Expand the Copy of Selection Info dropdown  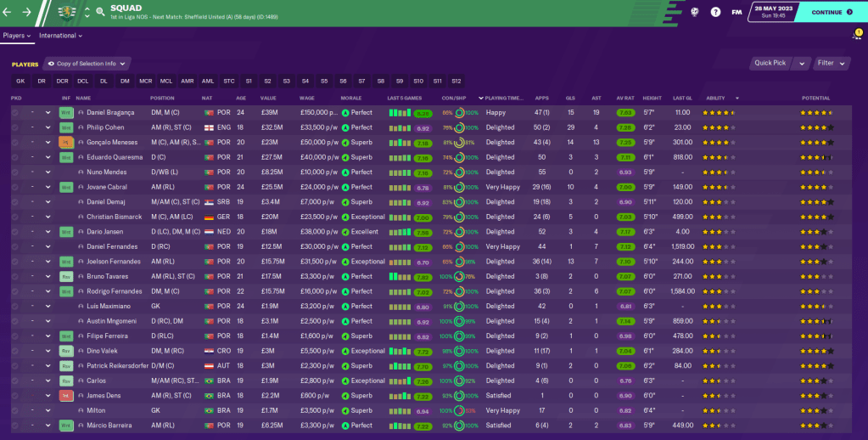click(88, 63)
